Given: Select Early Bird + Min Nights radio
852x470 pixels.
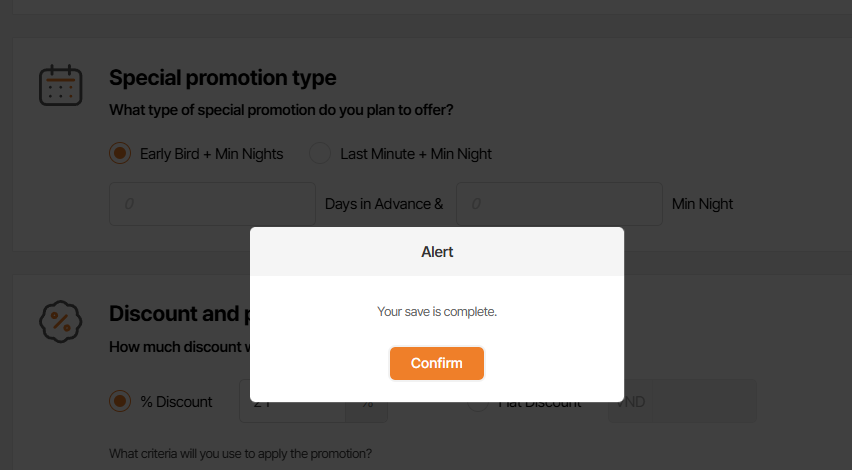Looking at the screenshot, I should pos(120,153).
